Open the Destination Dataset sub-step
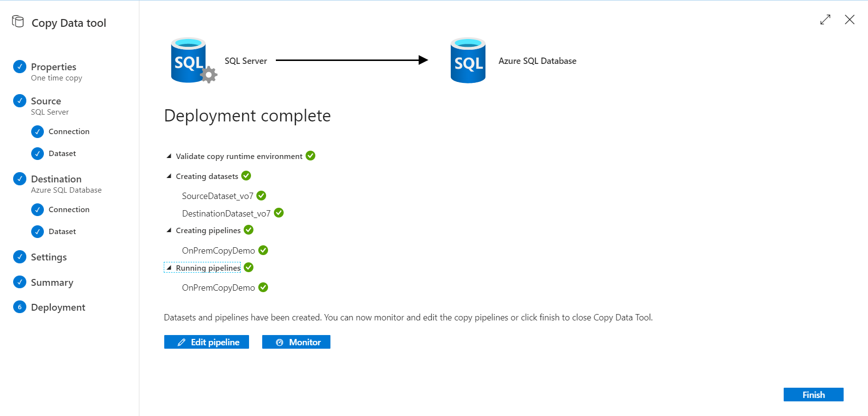This screenshot has height=416, width=868. [x=62, y=232]
